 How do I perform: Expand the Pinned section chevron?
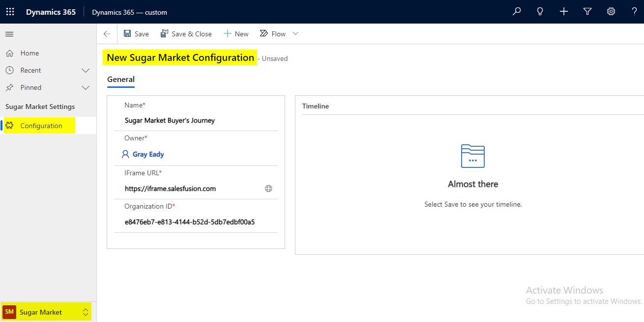[86, 88]
